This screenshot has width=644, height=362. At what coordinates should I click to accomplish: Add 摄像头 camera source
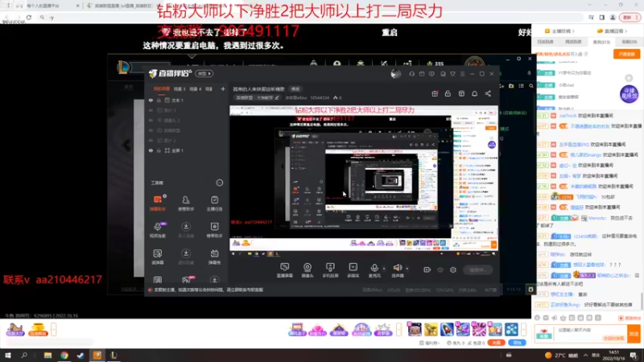[308, 270]
